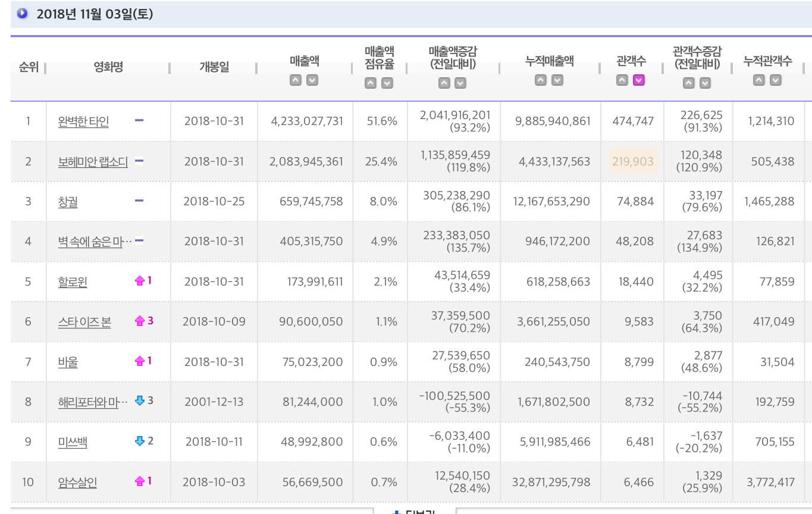Viewport: 812px width, 514px height.
Task: Click descending arrow under 관객수증감 header
Action: [705, 83]
